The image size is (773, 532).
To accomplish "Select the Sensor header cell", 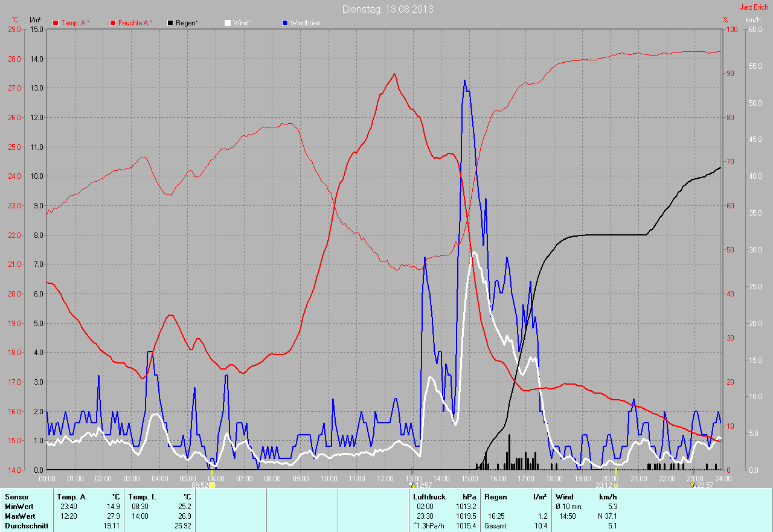I will [16, 497].
